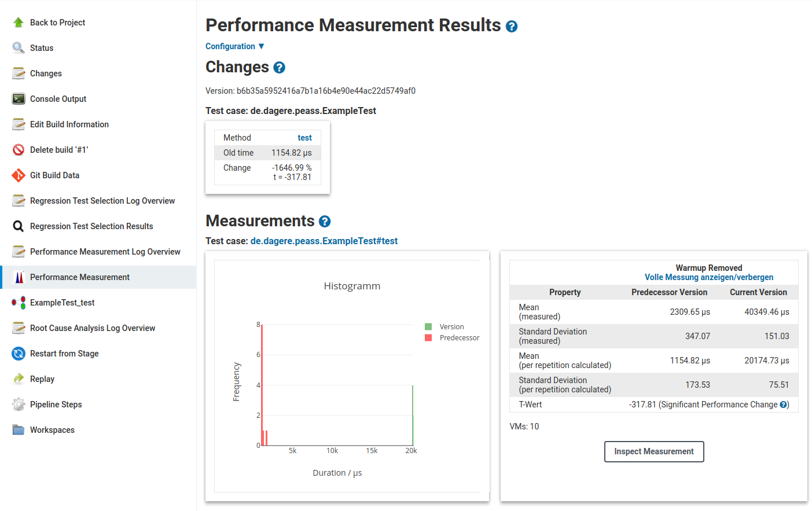812x511 pixels.
Task: Open Pipeline Steps sidebar link
Action: point(56,405)
